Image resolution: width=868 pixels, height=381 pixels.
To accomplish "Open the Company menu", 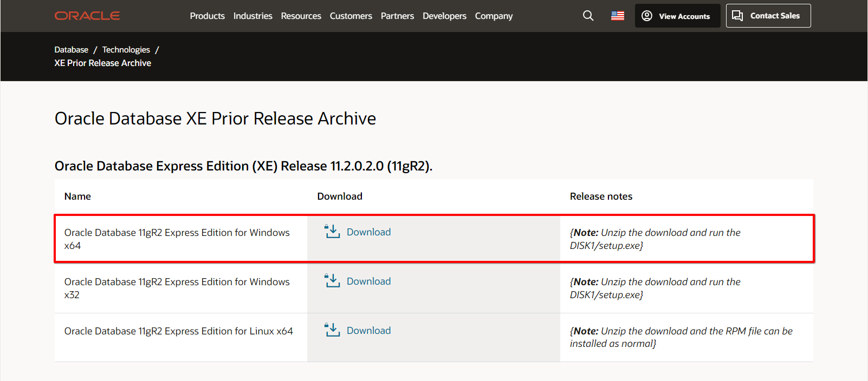I will (x=494, y=16).
